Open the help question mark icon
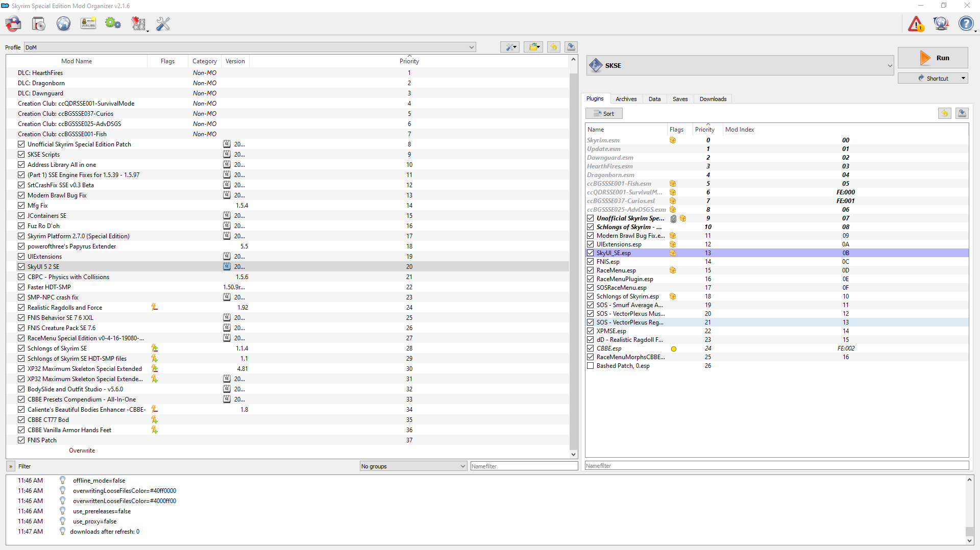Viewport: 980px width, 550px height. [x=966, y=23]
